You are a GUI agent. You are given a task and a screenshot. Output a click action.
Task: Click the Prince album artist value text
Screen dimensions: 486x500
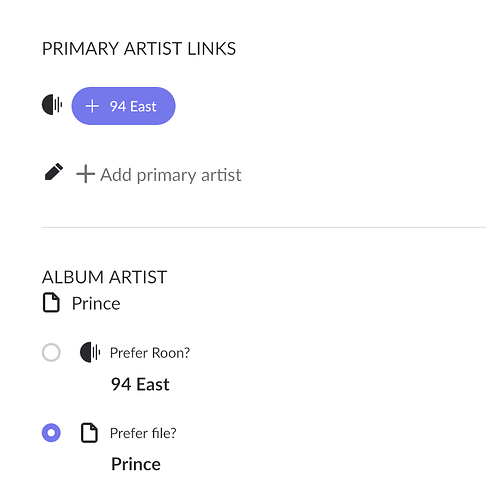tap(96, 303)
